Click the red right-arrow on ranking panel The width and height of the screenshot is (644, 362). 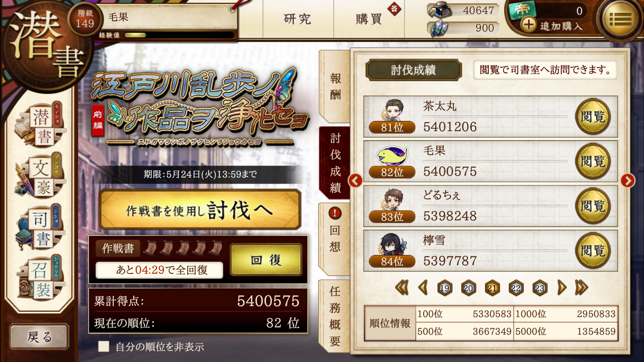pos(628,181)
